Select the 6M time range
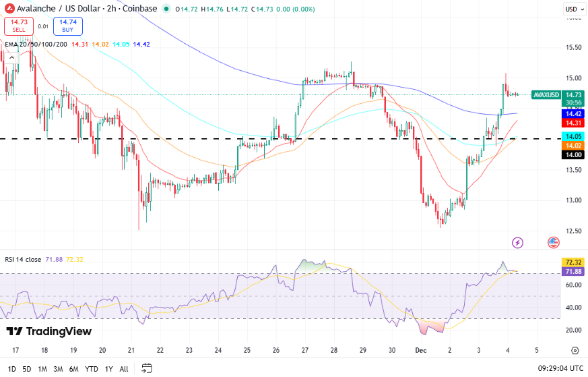588x377 pixels. pos(74,369)
